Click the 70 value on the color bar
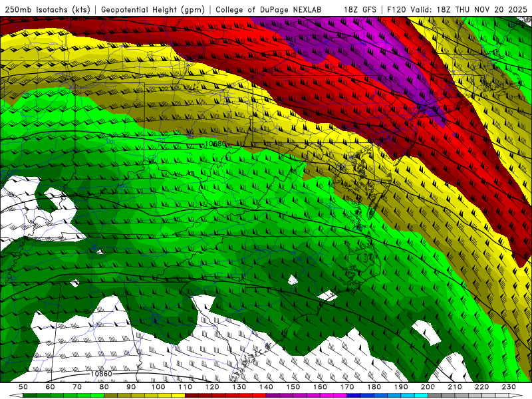The width and height of the screenshot is (532, 399). point(77,387)
